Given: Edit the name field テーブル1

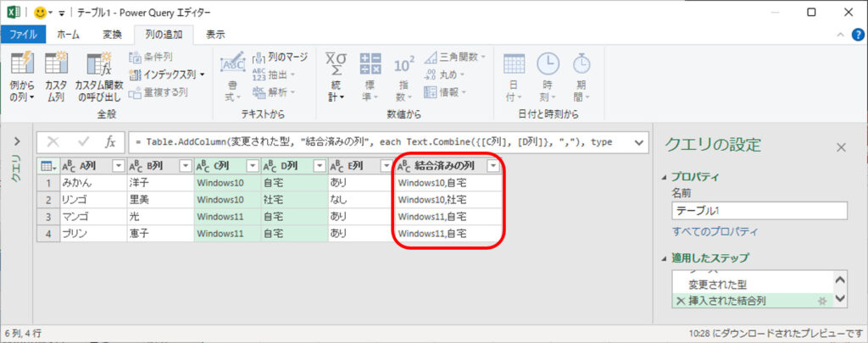Looking at the screenshot, I should 759,211.
